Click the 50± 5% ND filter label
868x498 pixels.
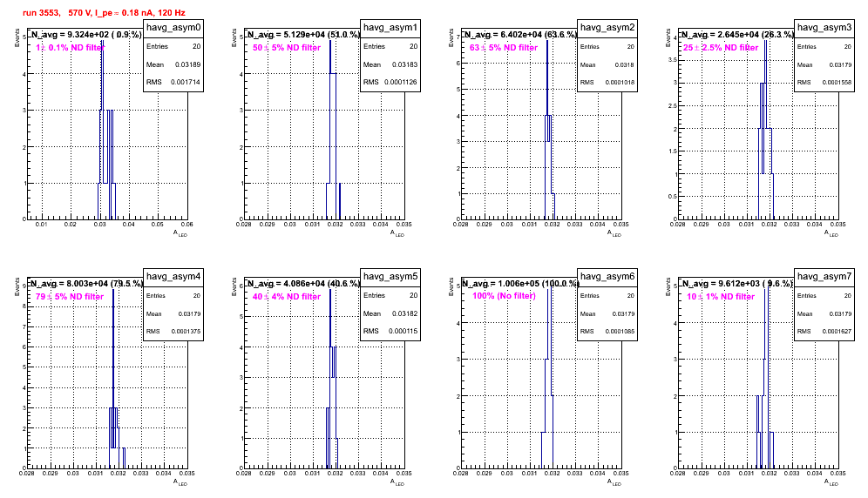(287, 48)
